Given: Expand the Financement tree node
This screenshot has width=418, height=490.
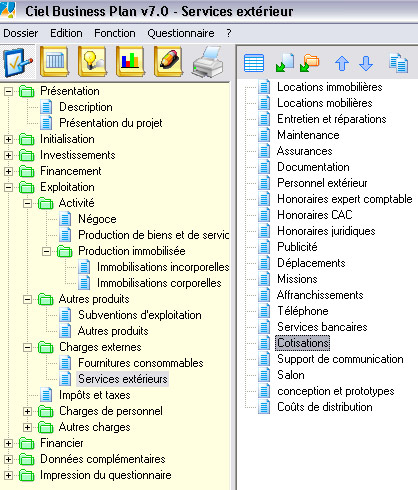Looking at the screenshot, I should coord(8,171).
